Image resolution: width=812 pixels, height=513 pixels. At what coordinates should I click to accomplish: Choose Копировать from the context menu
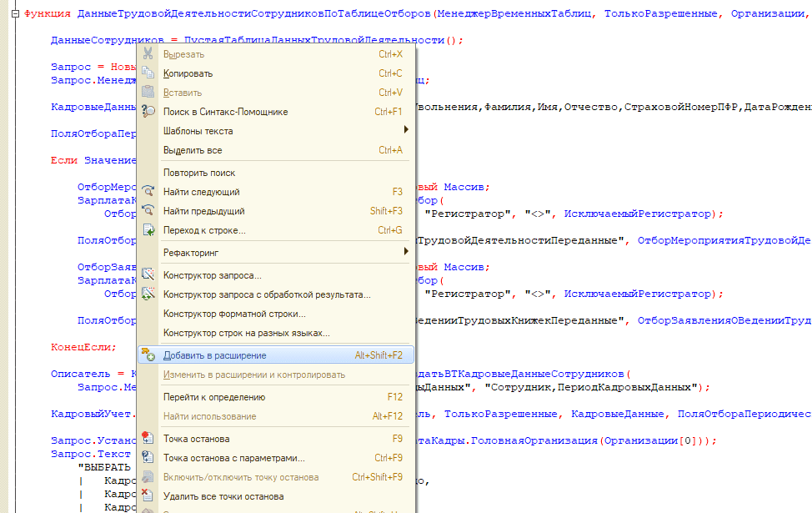pos(276,73)
